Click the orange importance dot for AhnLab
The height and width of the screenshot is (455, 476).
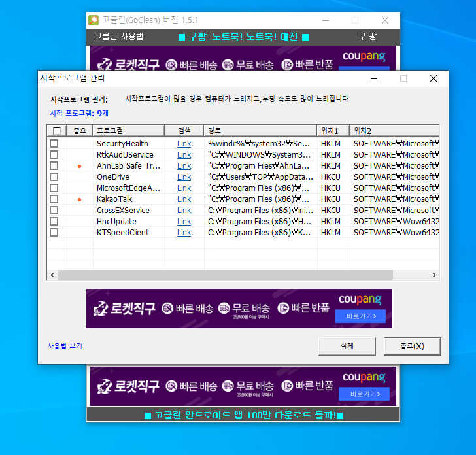coord(80,166)
